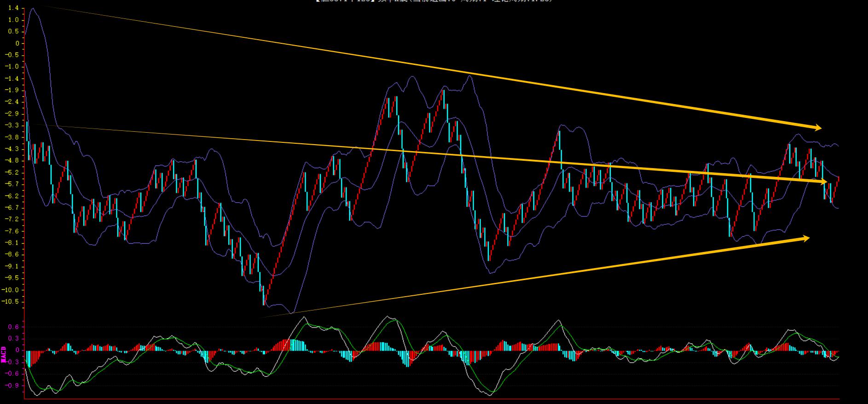Click the yellow 0 price axis label
Viewport: 868px width, 404px height.
[x=17, y=43]
